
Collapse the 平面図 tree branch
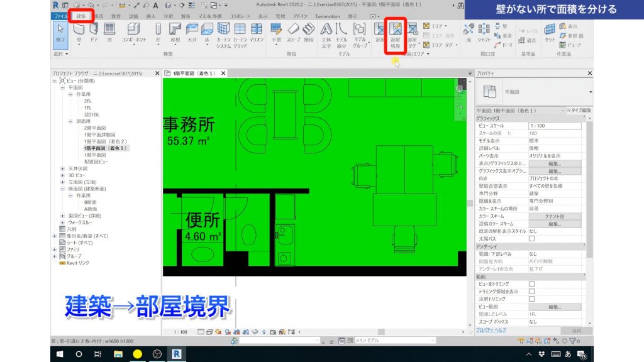pos(62,89)
